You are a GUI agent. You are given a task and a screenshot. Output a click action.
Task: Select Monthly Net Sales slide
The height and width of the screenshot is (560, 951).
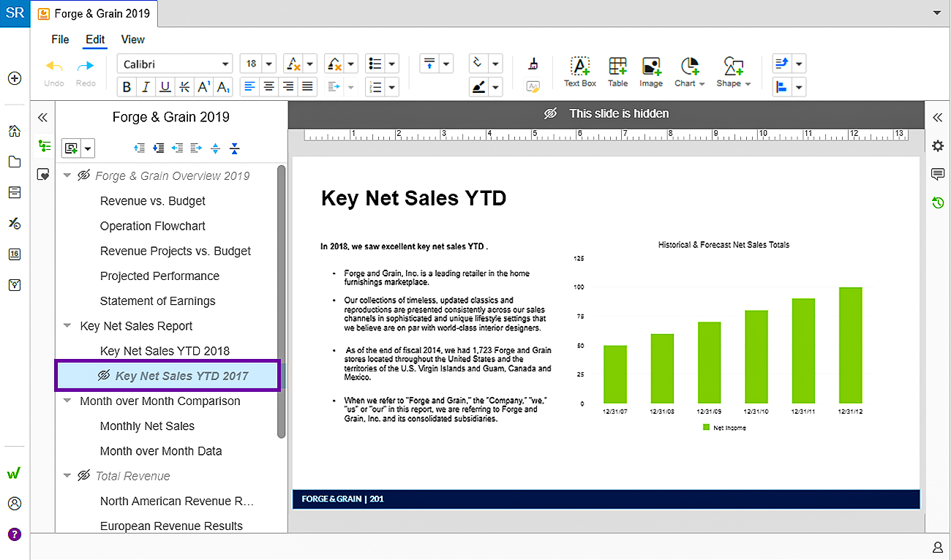point(148,426)
